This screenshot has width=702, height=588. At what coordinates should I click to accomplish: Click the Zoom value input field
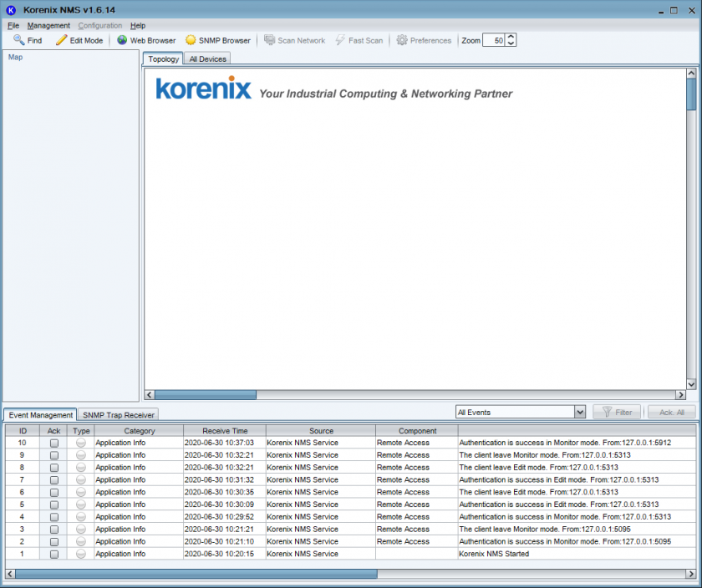[494, 40]
